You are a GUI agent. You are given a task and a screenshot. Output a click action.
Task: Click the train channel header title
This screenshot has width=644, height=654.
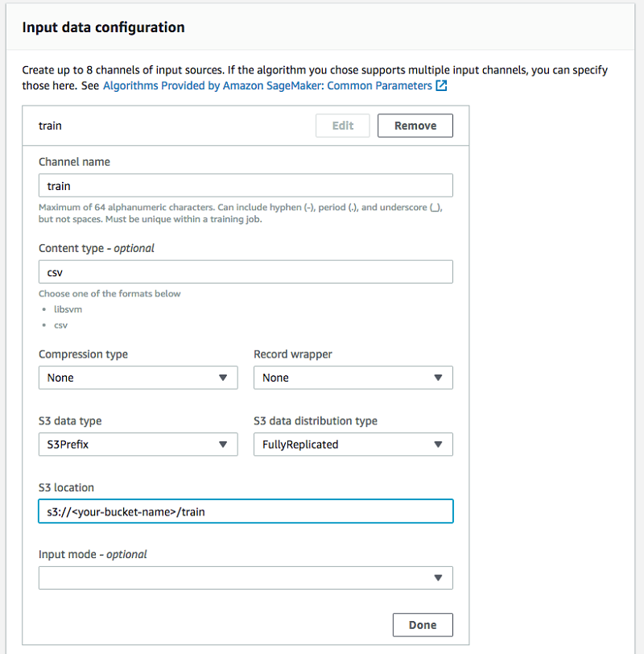pos(51,126)
